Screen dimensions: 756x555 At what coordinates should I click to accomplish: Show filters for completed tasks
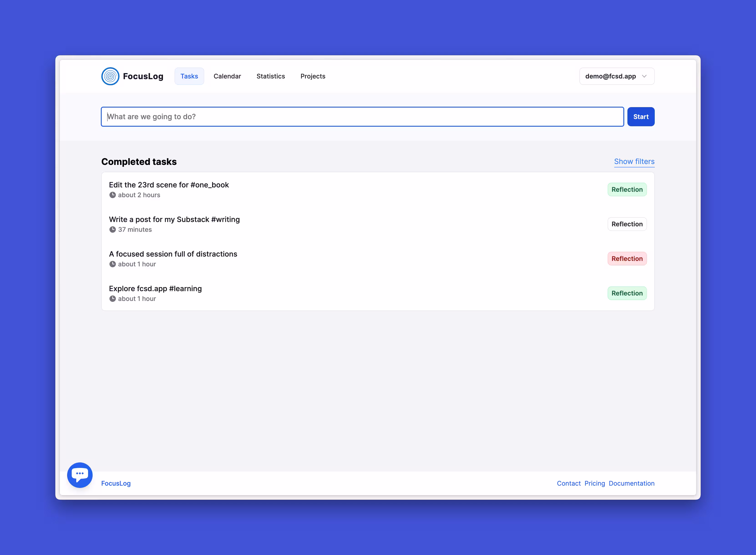click(634, 161)
